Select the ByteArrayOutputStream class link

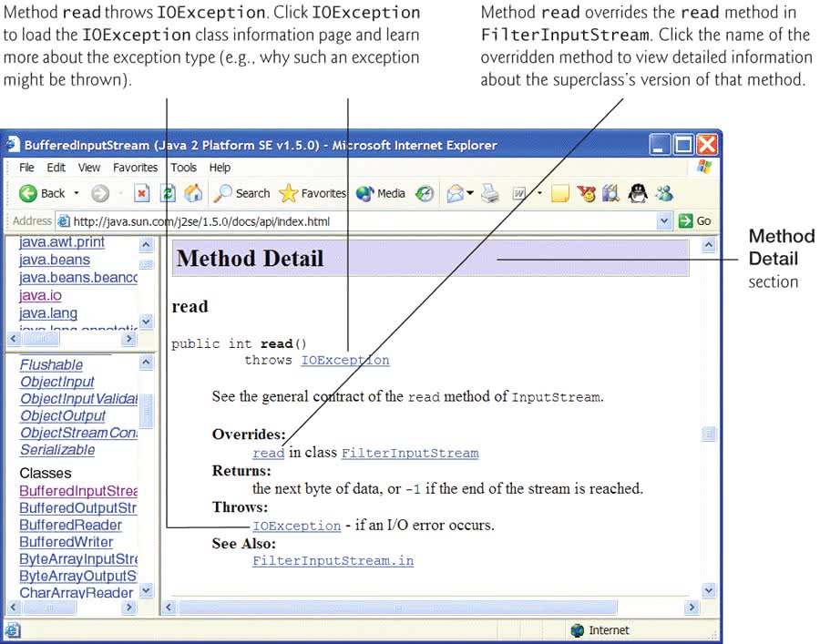(x=78, y=576)
